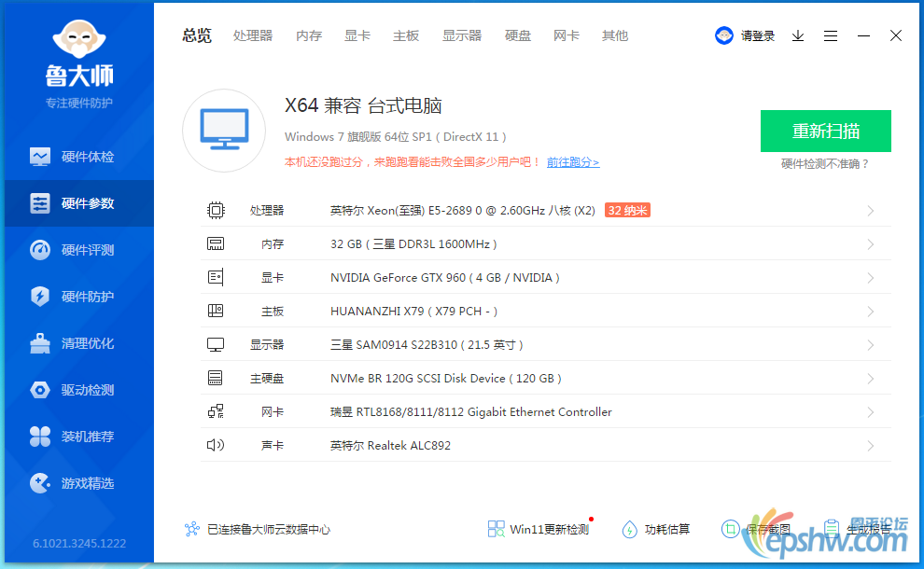Open 游戏精选 games section
The width and height of the screenshot is (924, 569).
click(x=79, y=483)
